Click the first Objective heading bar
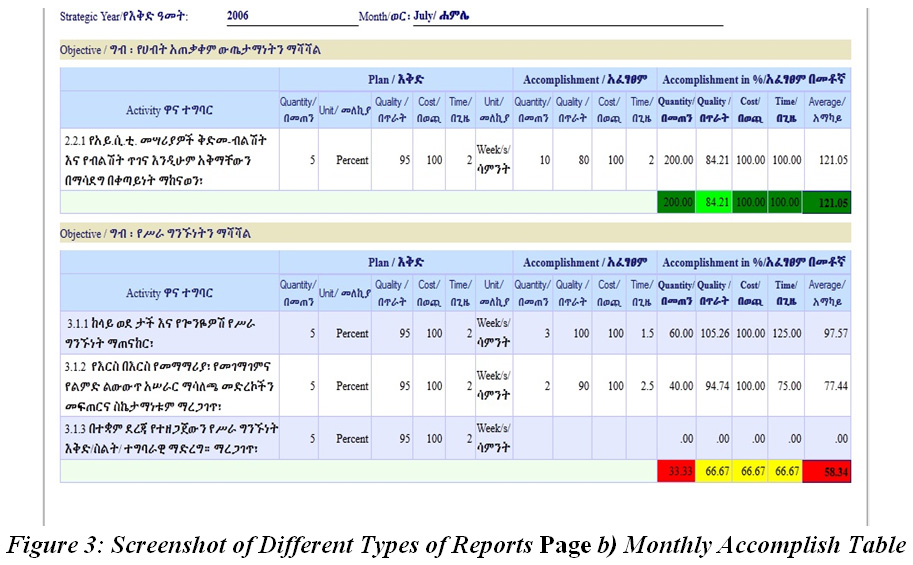Screen dimensions: 913x565 click(455, 49)
